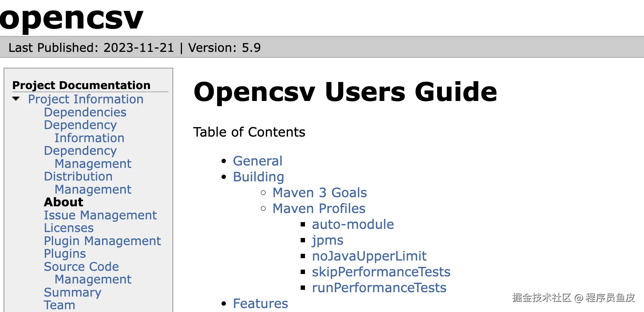Click the Table of Contents label
Viewport: 644px width, 312px height.
pos(249,132)
